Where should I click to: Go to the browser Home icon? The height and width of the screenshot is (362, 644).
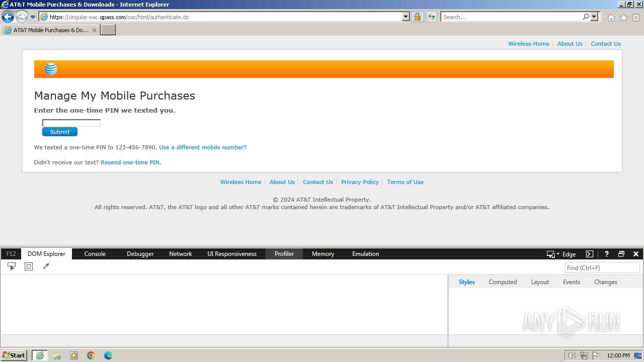click(x=611, y=18)
